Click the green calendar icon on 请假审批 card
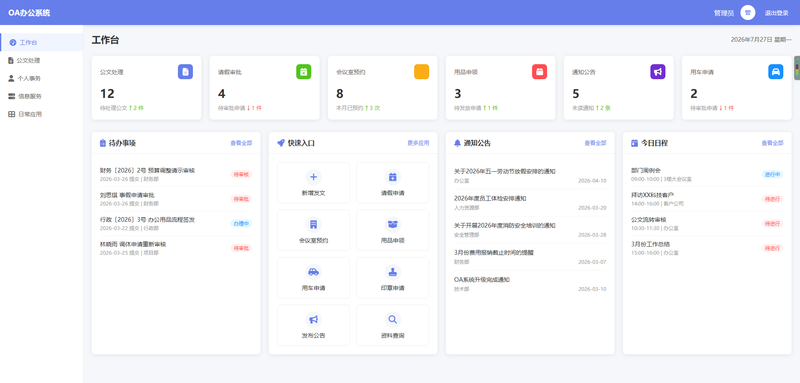The width and height of the screenshot is (800, 383). coord(304,72)
